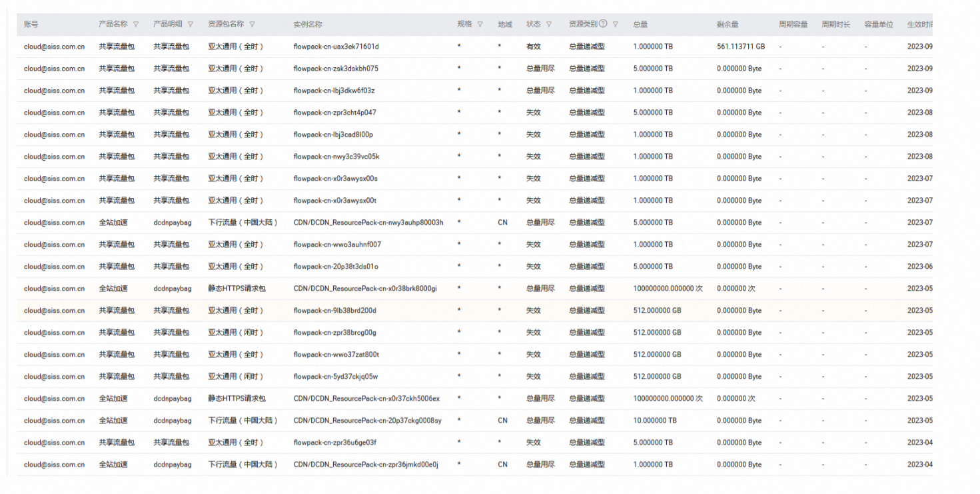Screen dimensions: 980x494
Task: Select instance flowpack-cn-zpr38brcg00g
Action: click(x=334, y=333)
